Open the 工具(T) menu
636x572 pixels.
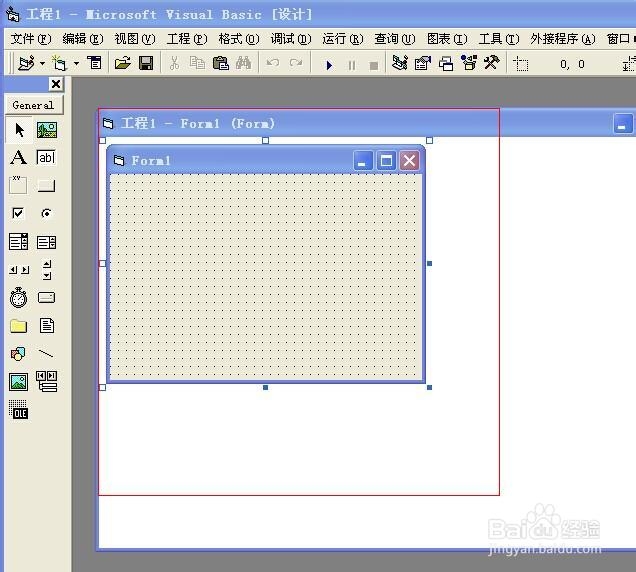pyautogui.click(x=499, y=39)
